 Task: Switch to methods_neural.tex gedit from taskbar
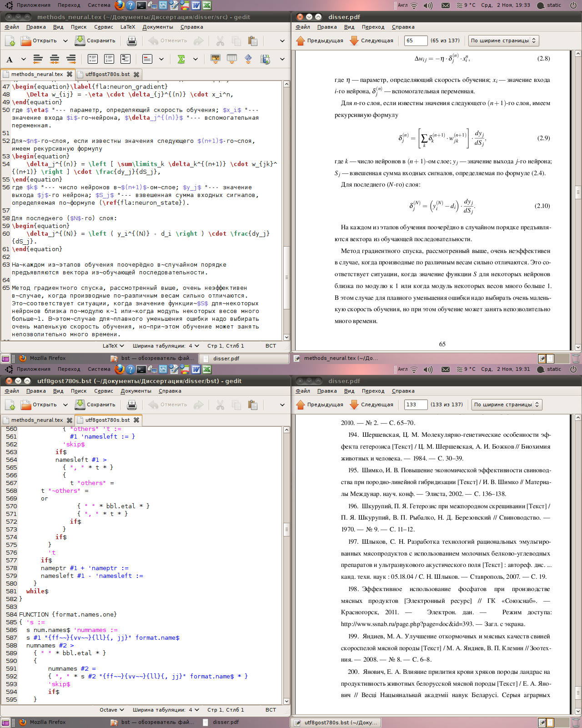336,358
